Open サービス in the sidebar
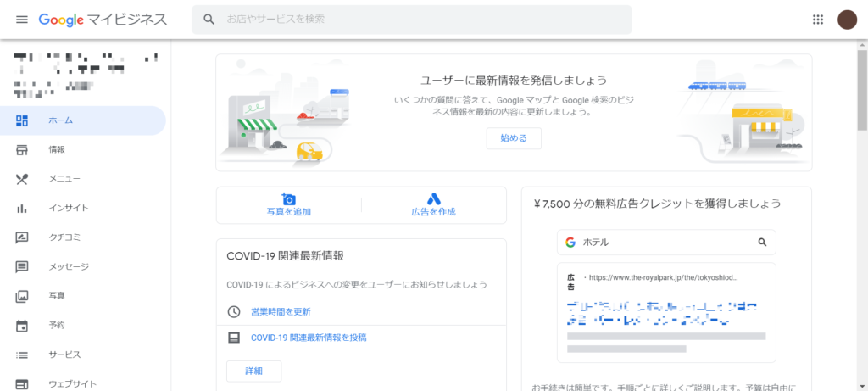Image resolution: width=868 pixels, height=391 pixels. [x=83, y=355]
